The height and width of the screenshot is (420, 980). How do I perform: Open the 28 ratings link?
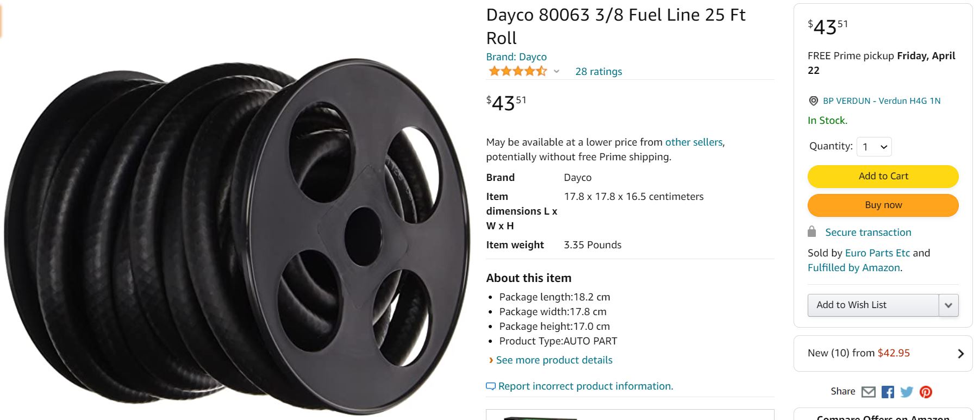pyautogui.click(x=598, y=72)
